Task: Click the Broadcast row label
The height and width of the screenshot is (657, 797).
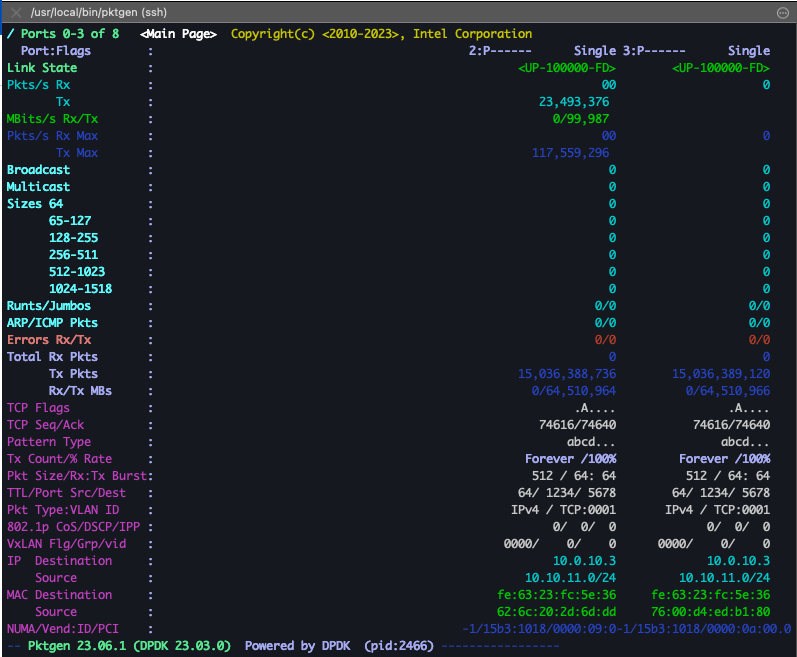Action: (39, 170)
